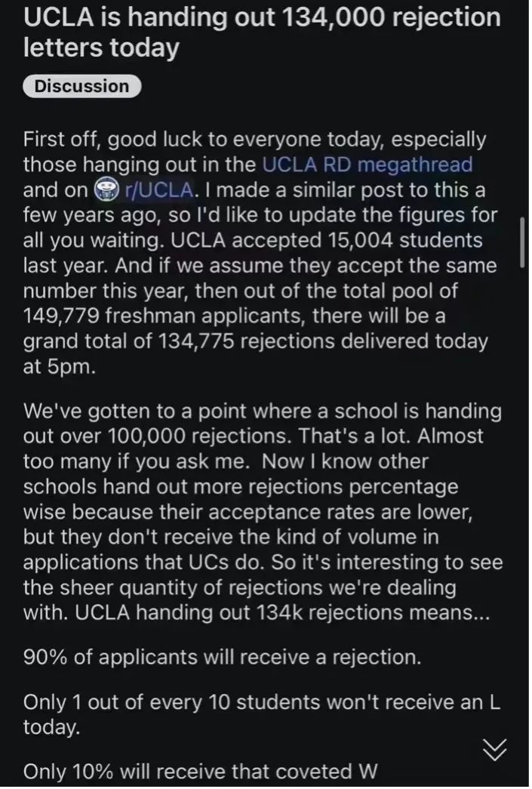Click the 'UCLA accepted 15,004 students' sentence
Screen dimensions: 532x789
(x=327, y=240)
